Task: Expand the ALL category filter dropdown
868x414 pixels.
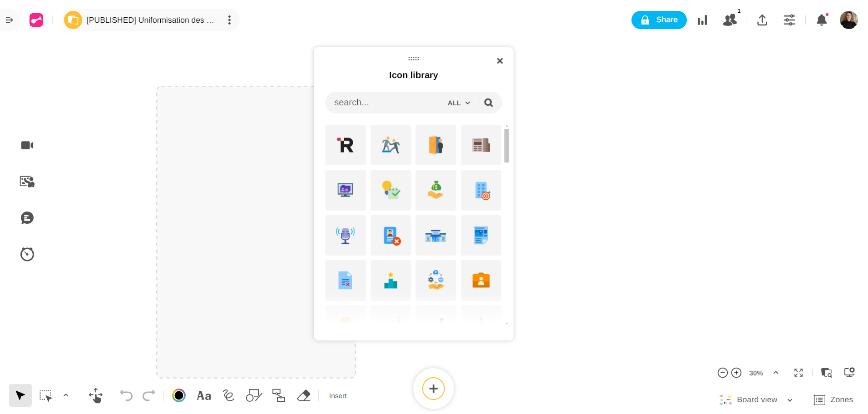Action: click(459, 103)
